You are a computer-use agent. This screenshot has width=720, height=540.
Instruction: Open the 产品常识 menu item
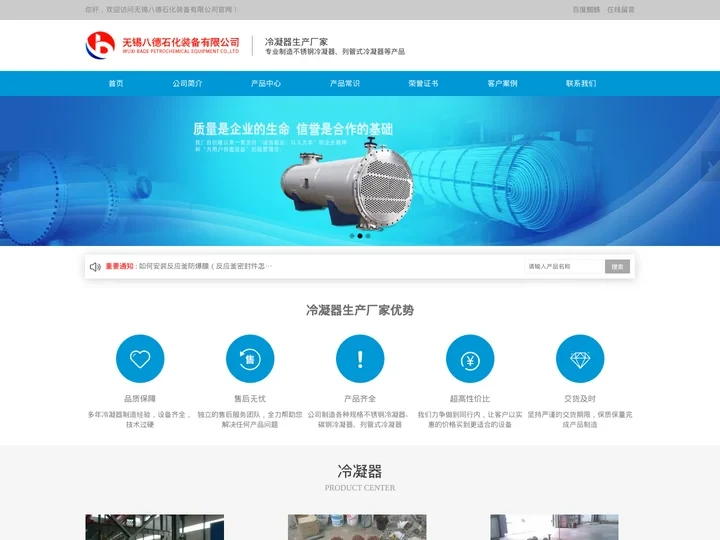tap(345, 84)
